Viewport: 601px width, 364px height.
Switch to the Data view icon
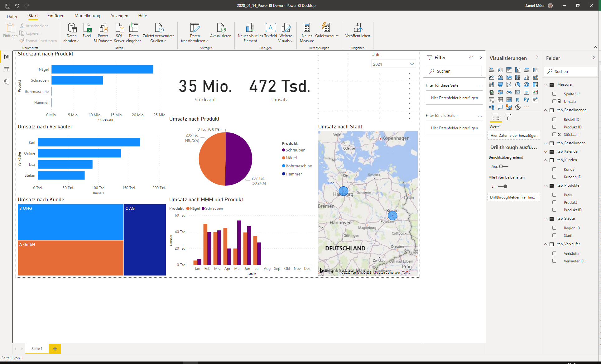point(7,69)
